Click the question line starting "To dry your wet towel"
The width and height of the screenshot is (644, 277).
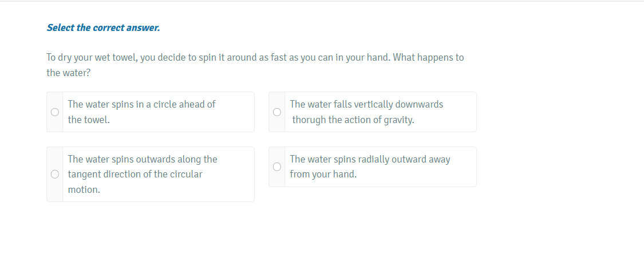[x=255, y=58]
